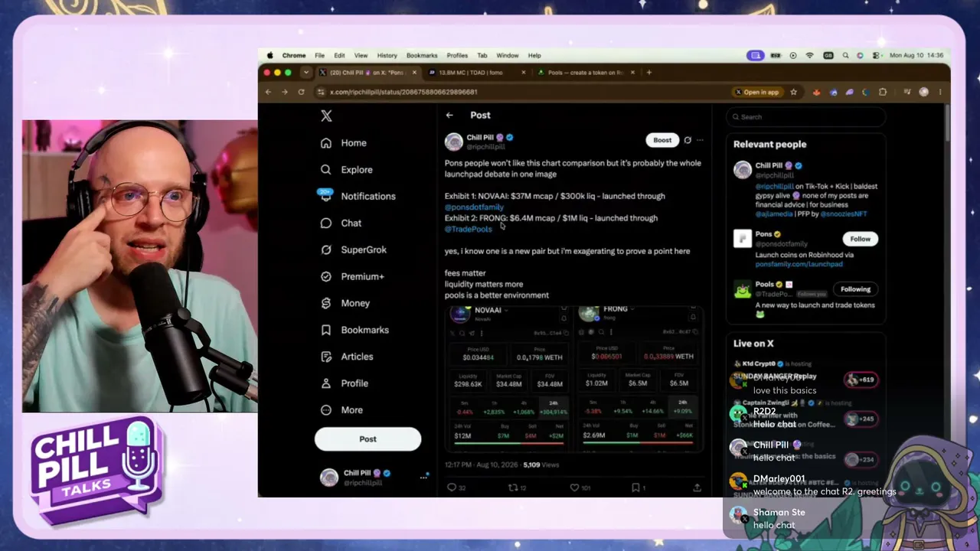
Task: Expand the More menu in the sidebar
Action: 342,410
